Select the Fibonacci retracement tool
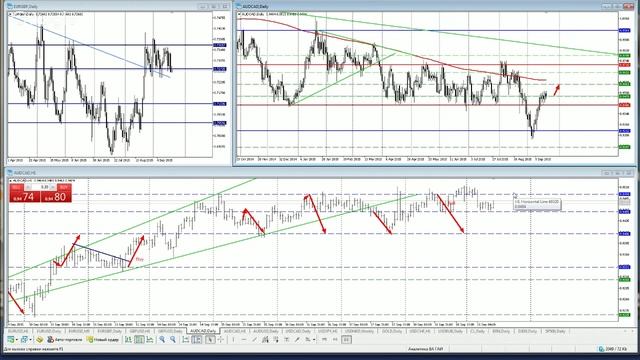The height and width of the screenshot is (360, 640). (276, 340)
